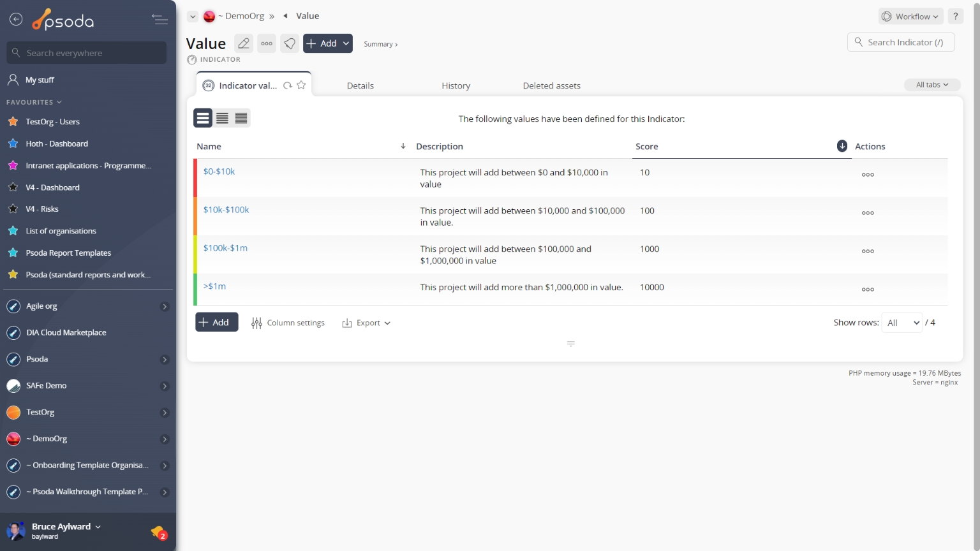Switch to the Deleted assets tab

552,85
